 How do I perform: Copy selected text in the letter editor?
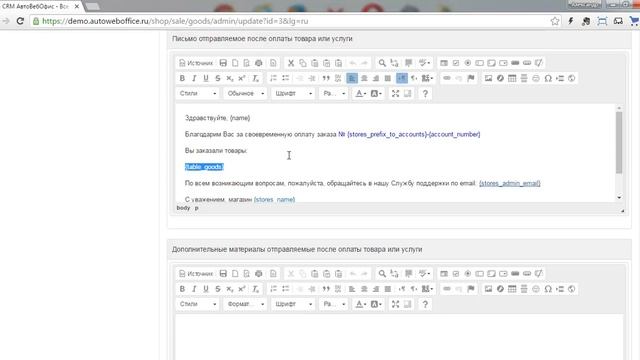[x=302, y=63]
